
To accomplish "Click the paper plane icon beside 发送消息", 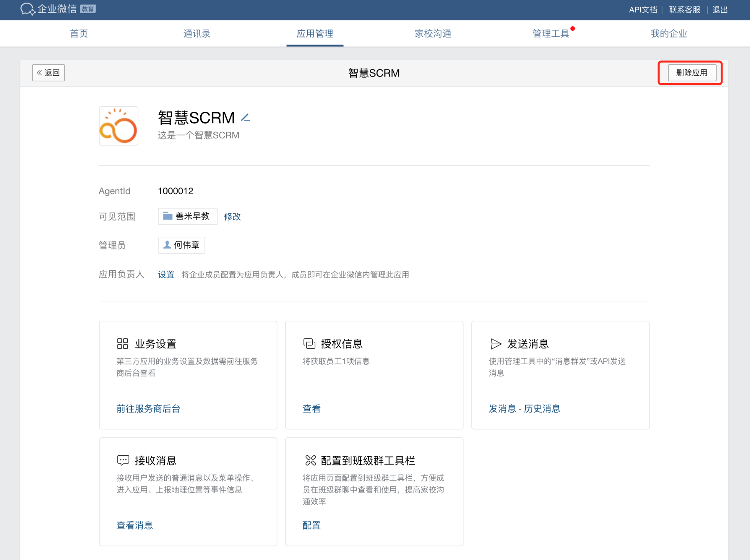I will click(x=496, y=344).
